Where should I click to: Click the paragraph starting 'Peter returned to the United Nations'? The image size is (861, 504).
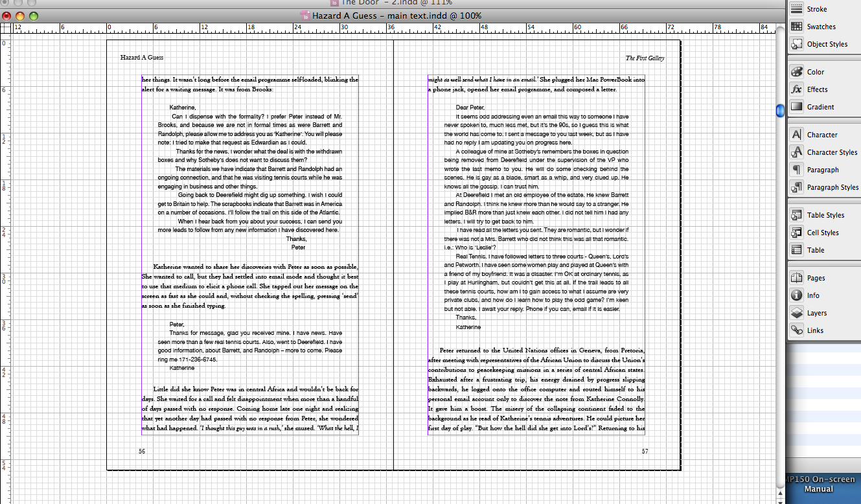[x=536, y=389]
